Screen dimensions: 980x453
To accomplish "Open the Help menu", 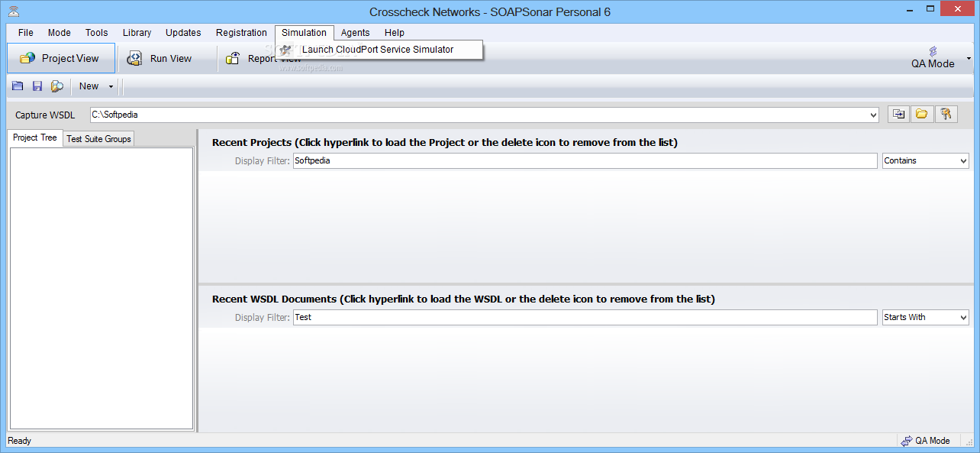I will pos(395,33).
